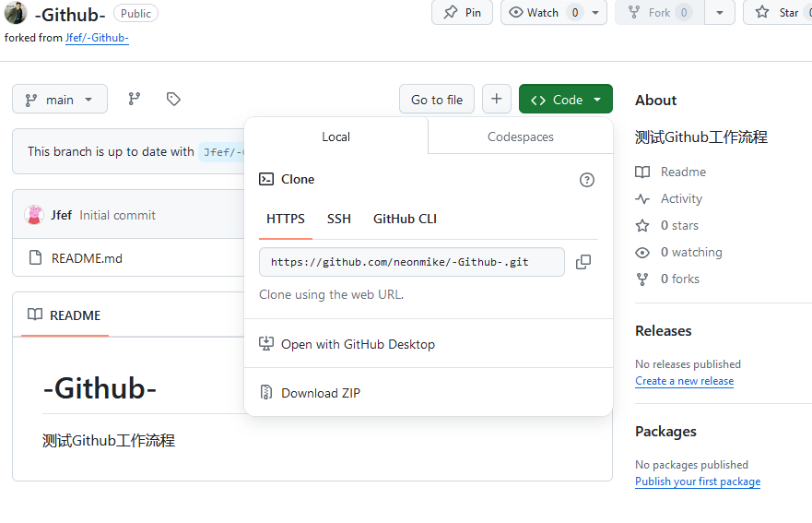Viewport: 812px width, 523px height.
Task: View the 0 forks link
Action: pos(680,279)
